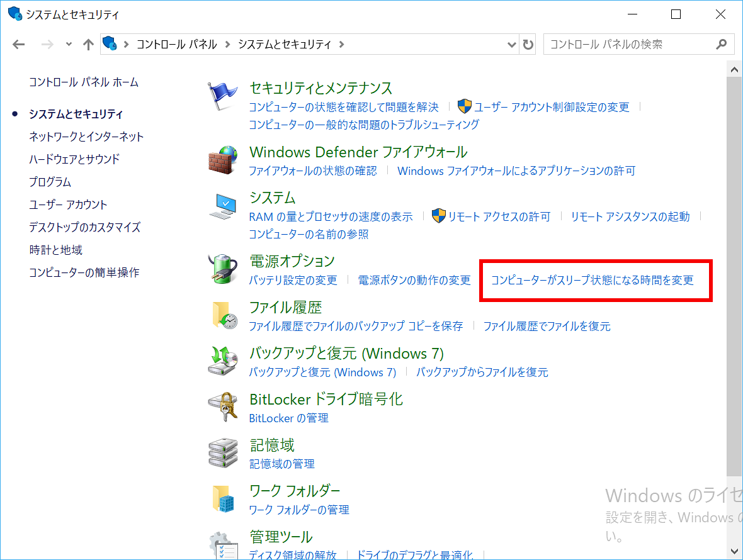Select コンピューターの簡単操作 category

click(x=84, y=272)
